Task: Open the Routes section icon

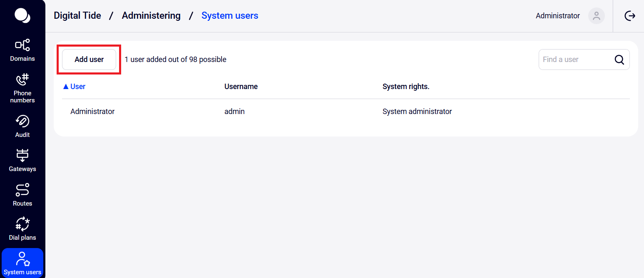Action: tap(22, 190)
